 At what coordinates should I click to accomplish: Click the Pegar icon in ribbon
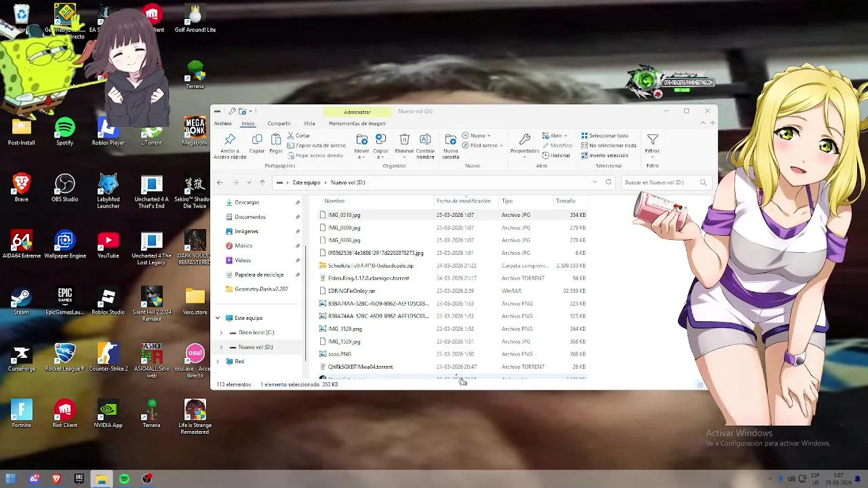coord(276,139)
